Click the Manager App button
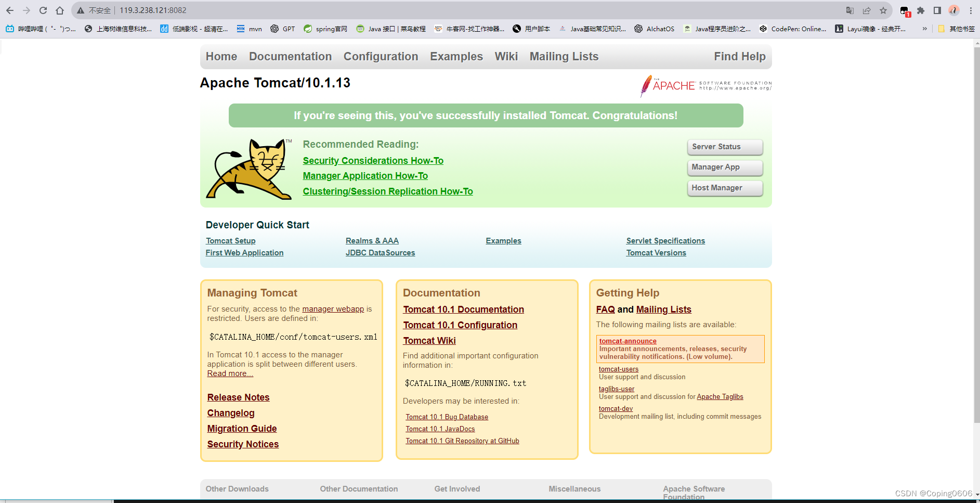 (x=725, y=167)
